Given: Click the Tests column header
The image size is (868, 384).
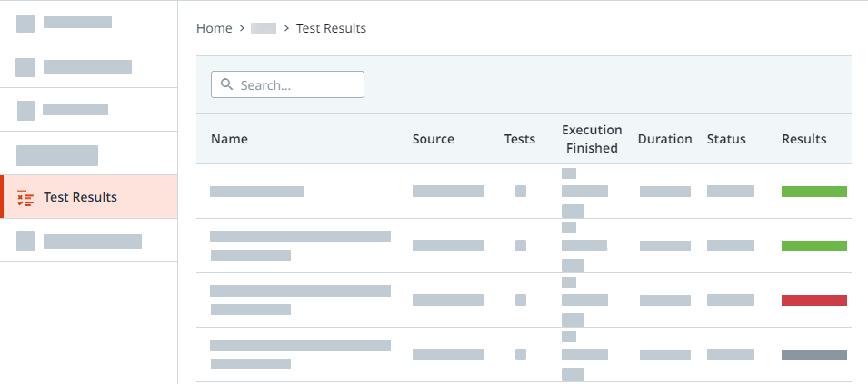Looking at the screenshot, I should (520, 139).
